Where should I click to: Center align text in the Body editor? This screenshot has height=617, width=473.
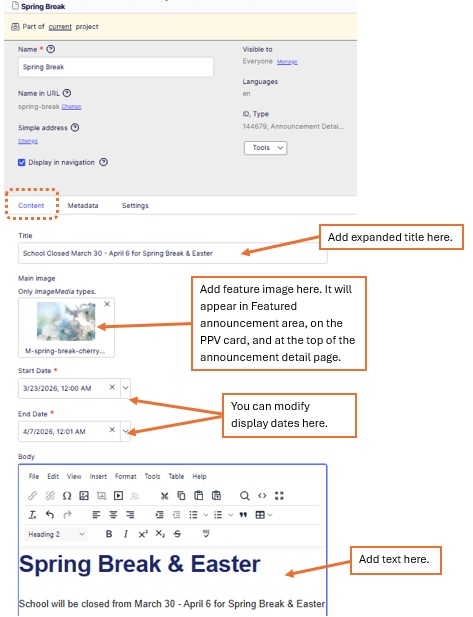113,515
